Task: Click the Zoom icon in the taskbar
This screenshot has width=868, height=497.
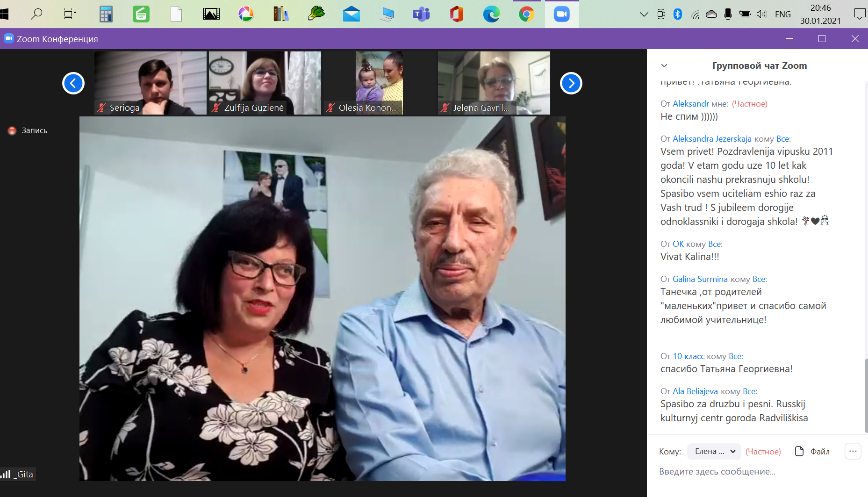Action: point(561,14)
